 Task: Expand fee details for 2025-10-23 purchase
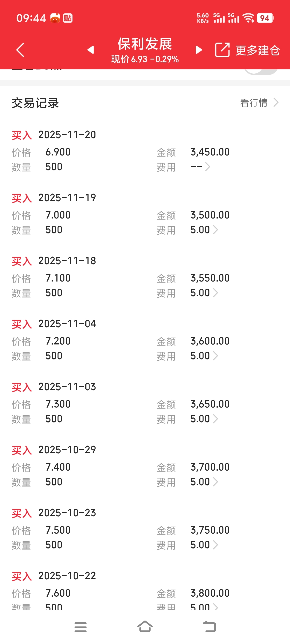[x=215, y=545]
